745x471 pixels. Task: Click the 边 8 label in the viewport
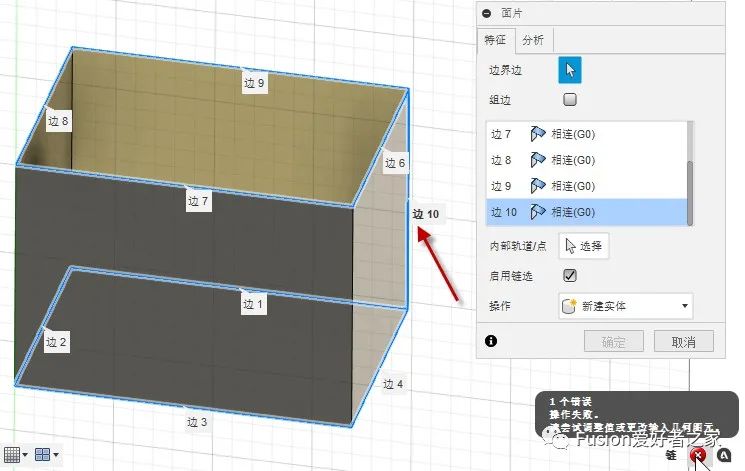tap(58, 121)
